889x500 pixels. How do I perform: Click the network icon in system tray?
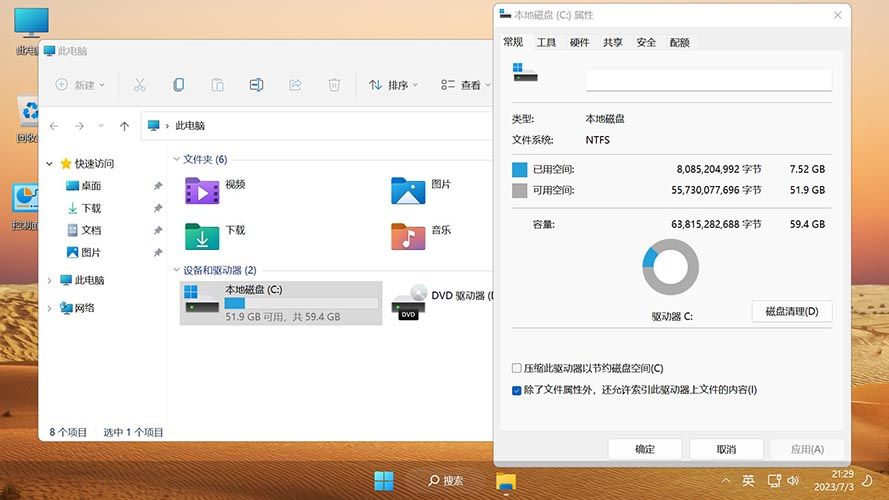pos(774,481)
